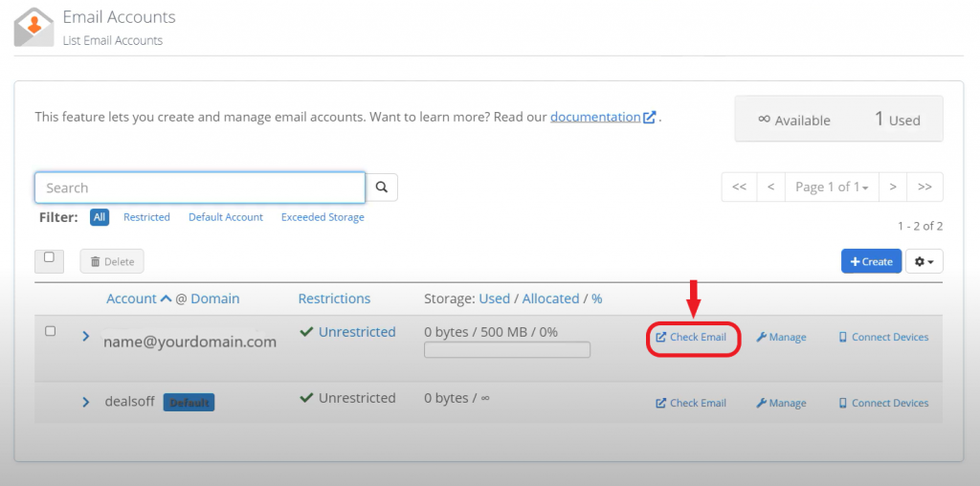Click the Default badge on dealsoff
The image size is (980, 486).
(x=189, y=403)
